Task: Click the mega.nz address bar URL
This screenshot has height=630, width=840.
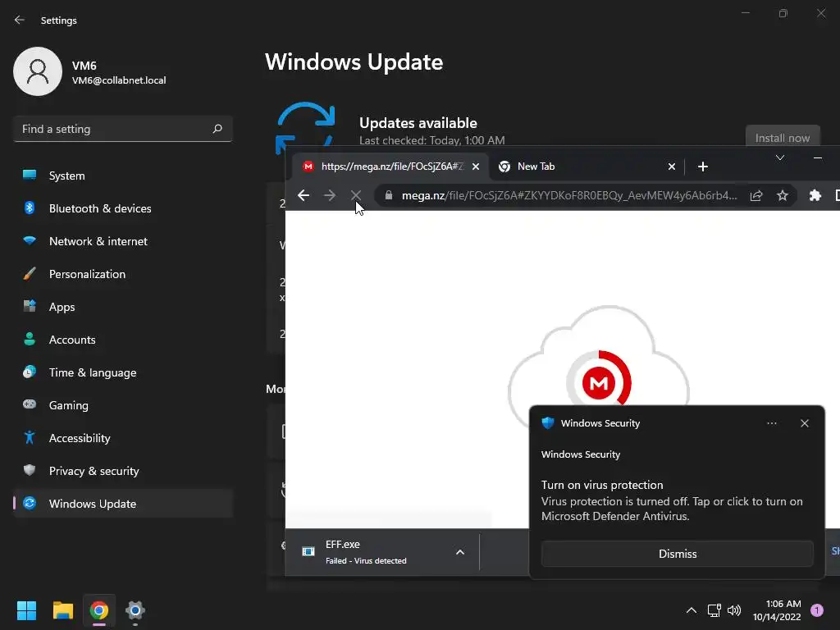Action: pyautogui.click(x=569, y=195)
